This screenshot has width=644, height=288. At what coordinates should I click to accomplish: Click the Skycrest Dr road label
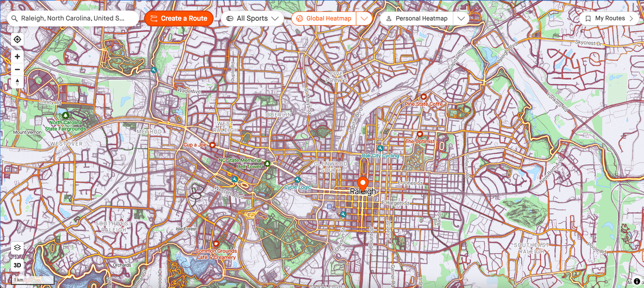[x=589, y=42]
